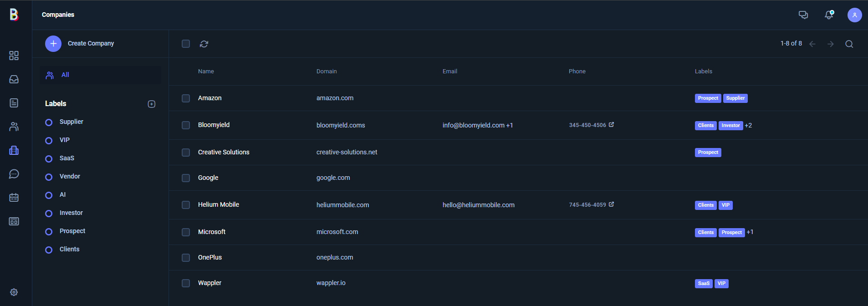Expand Bloomyield's +2 extra labels
The image size is (868, 306).
coord(748,125)
